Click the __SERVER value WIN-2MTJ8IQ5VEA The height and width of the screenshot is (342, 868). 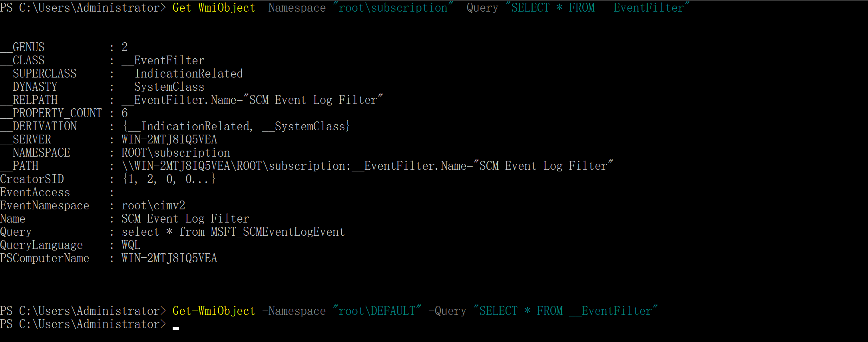point(169,139)
